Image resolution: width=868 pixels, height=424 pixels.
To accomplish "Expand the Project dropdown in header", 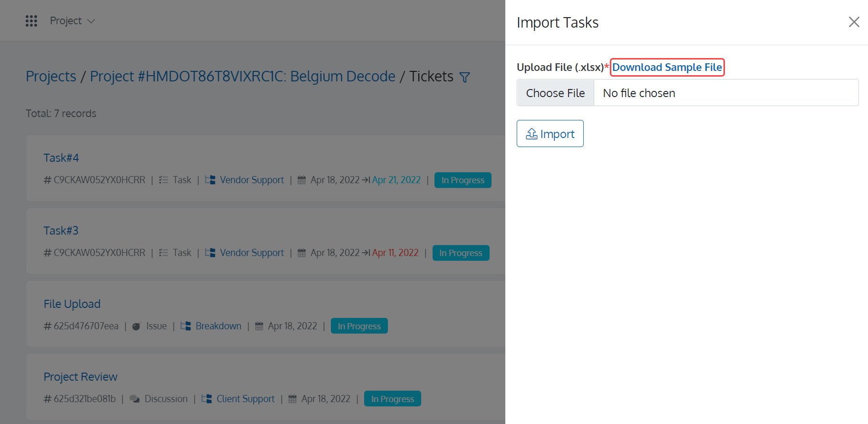I will [x=73, y=21].
